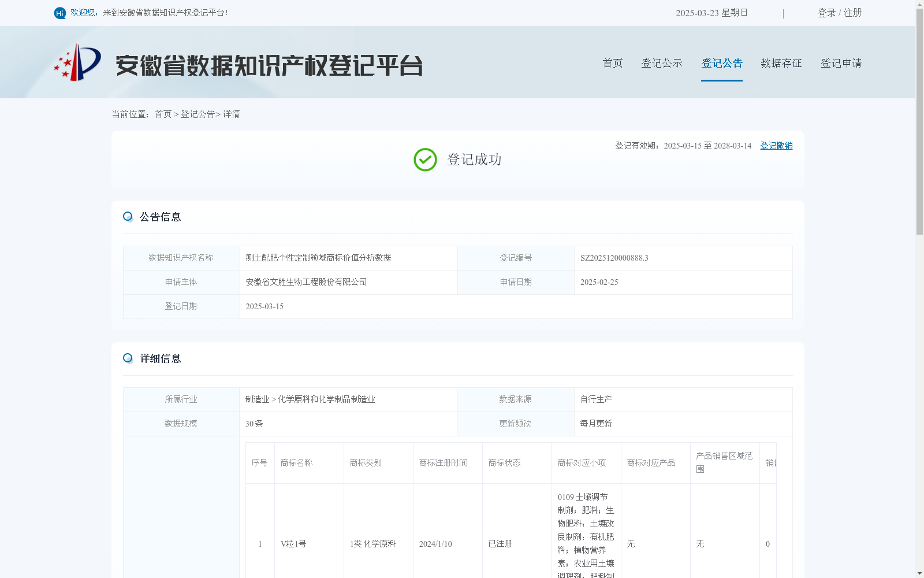This screenshot has height=578, width=924.
Task: Click the scrollbar down arrow
Action: [x=919, y=573]
